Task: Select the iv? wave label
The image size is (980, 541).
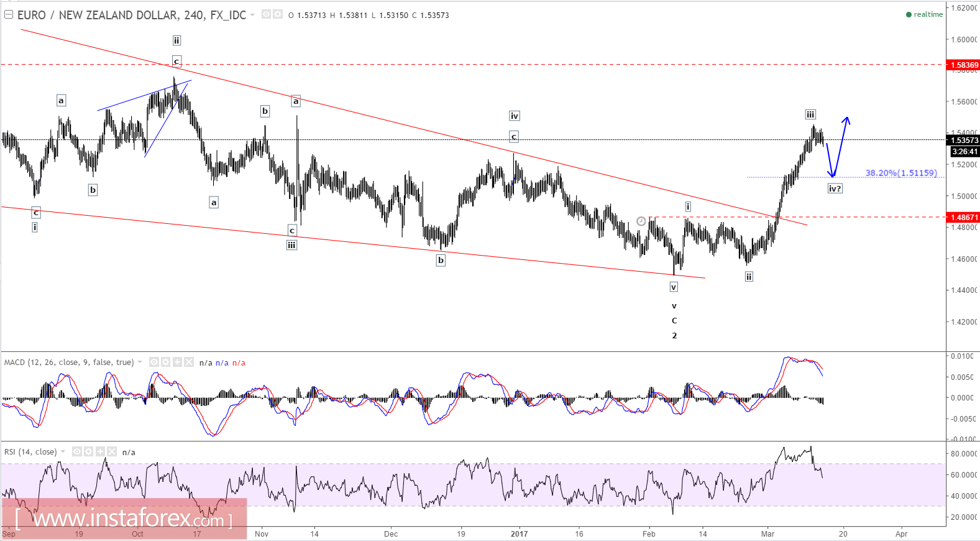Action: click(x=835, y=188)
